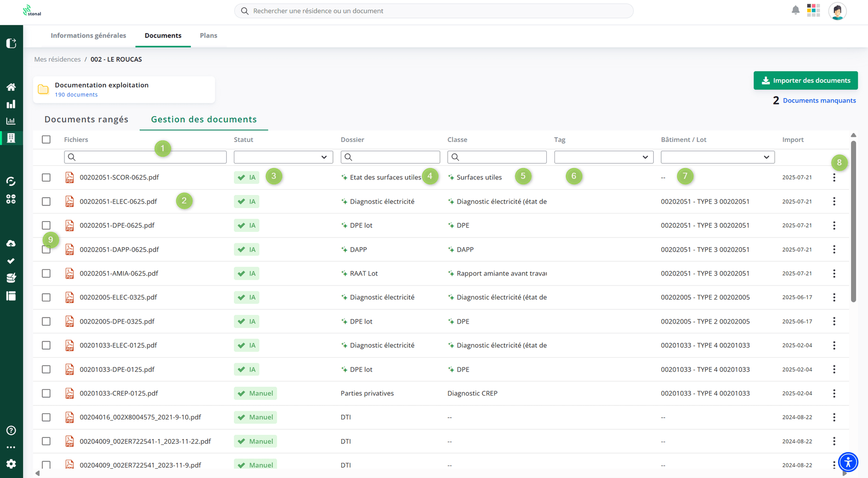Open the checkmark icon in sidebar
This screenshot has height=478, width=868.
pyautogui.click(x=11, y=261)
